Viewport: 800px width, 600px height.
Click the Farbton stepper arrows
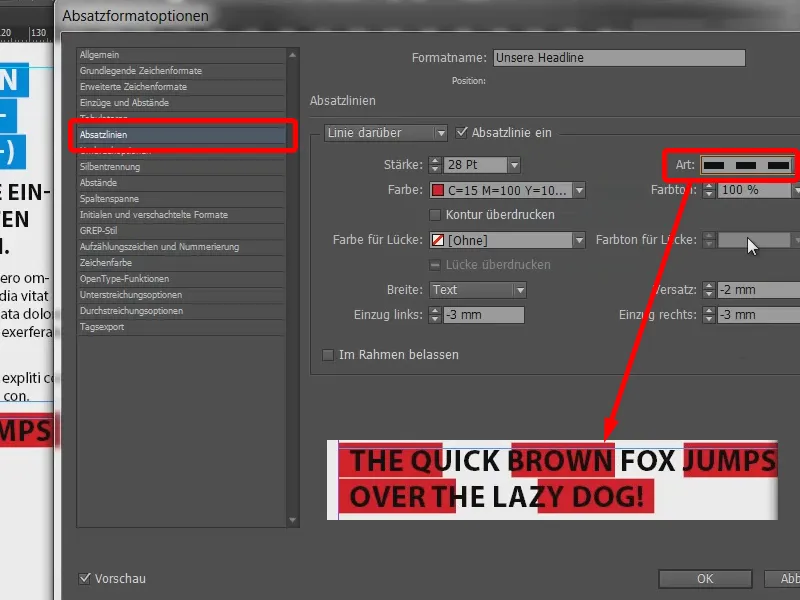[x=709, y=190]
